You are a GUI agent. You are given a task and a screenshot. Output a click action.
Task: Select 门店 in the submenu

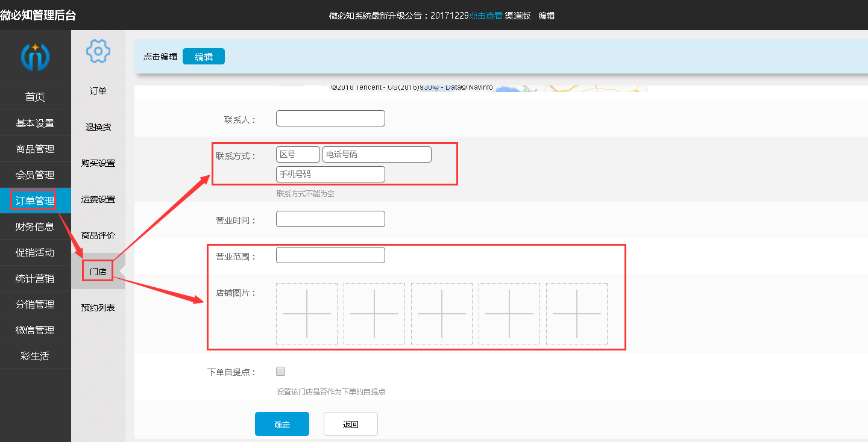click(x=98, y=272)
